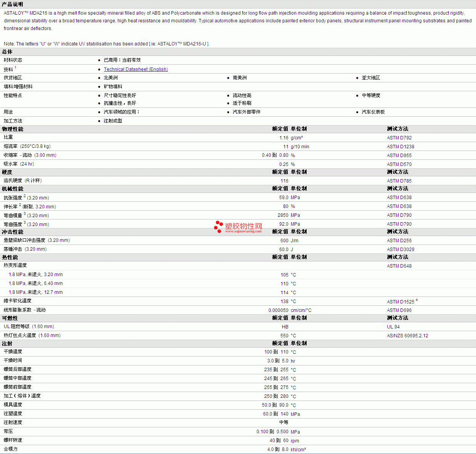Image resolution: width=476 pixels, height=454 pixels.
Task: Select the UL 阻燃等级 (1.60 mm) row label
Action: coord(29,327)
